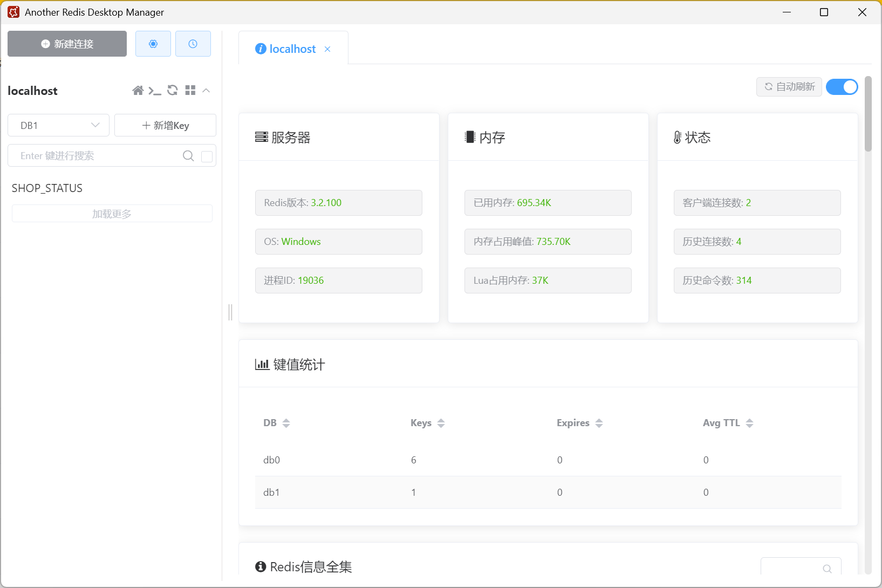Viewport: 882px width, 588px height.
Task: Collapse the localhost connection with the chevron
Action: click(x=206, y=91)
